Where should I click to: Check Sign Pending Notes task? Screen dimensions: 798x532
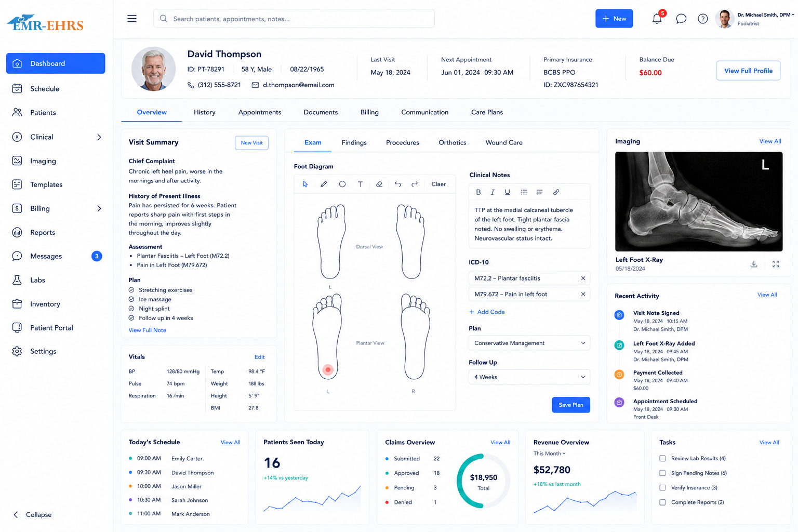pos(662,473)
